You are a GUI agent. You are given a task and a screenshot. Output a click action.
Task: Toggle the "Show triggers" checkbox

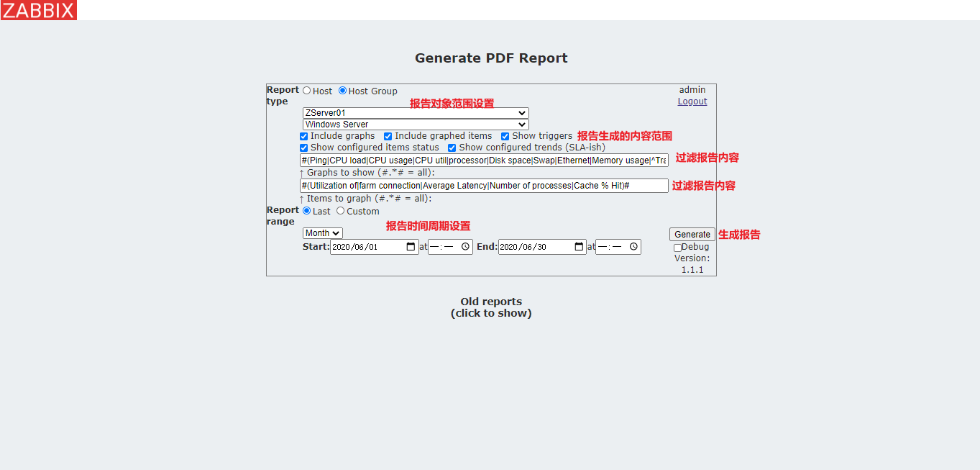click(x=505, y=136)
